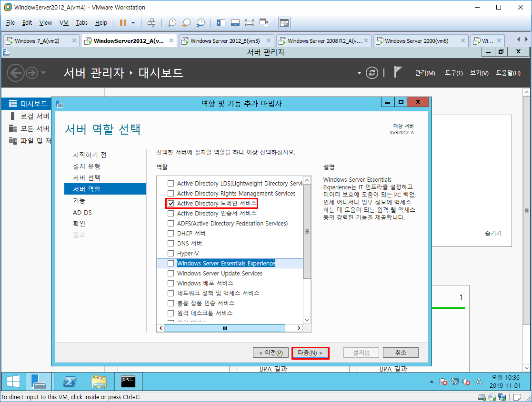532x402 pixels.
Task: Open the 도구(T) menu in Server Manager
Action: pos(453,73)
